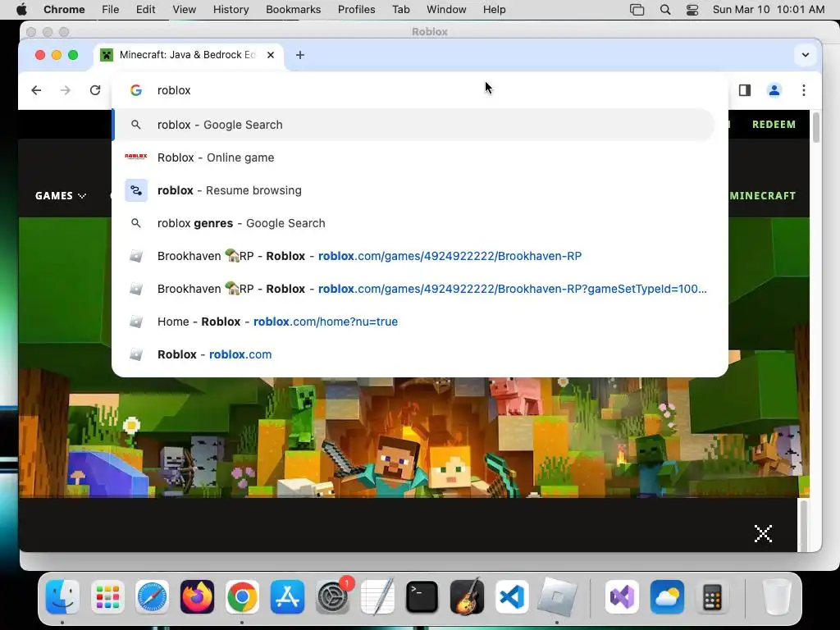The image size is (840, 630).
Task: Click the page vertical scrollbar
Action: point(816,127)
